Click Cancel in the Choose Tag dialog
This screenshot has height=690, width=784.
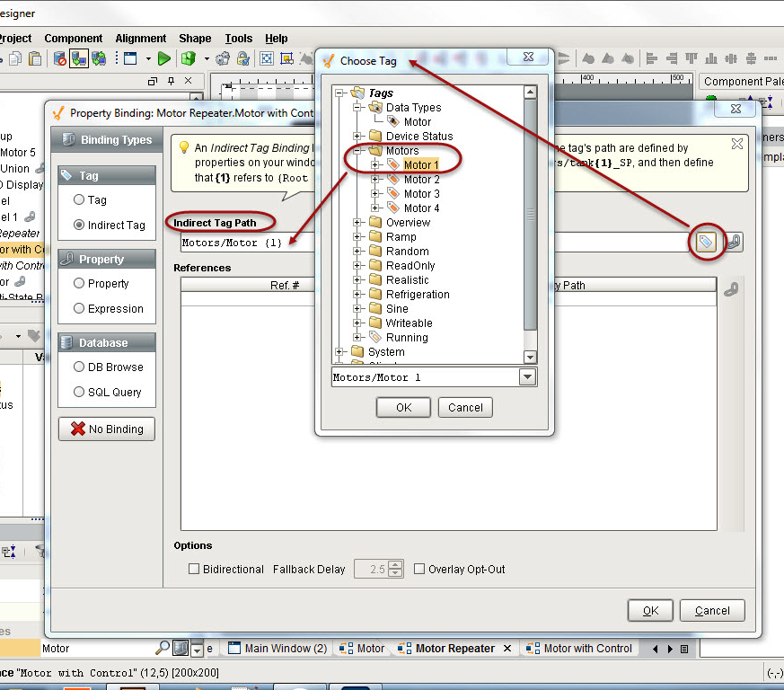click(465, 407)
